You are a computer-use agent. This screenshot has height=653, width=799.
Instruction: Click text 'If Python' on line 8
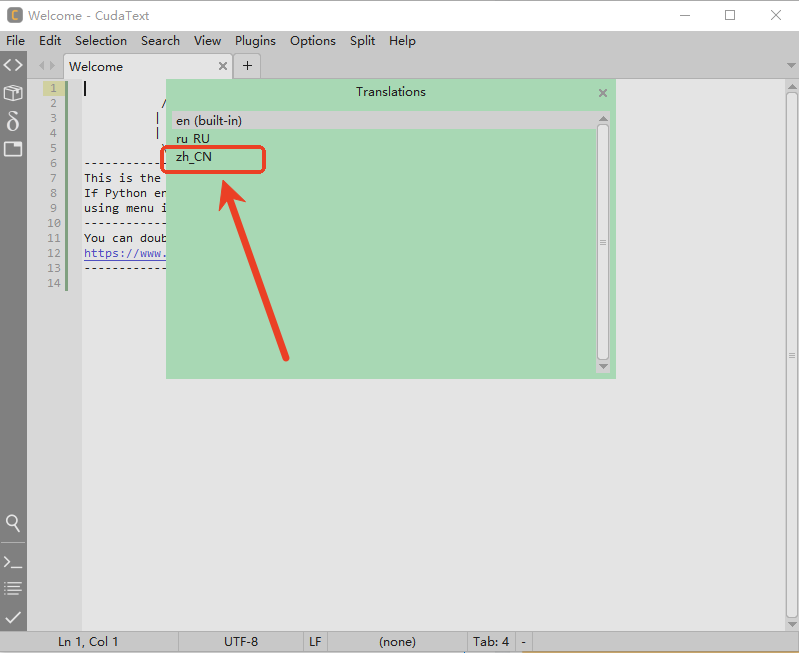click(116, 193)
